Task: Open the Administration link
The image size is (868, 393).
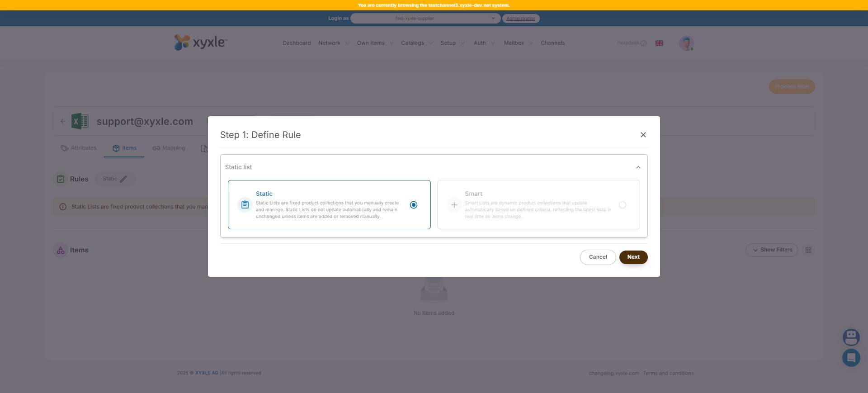Action: [520, 19]
